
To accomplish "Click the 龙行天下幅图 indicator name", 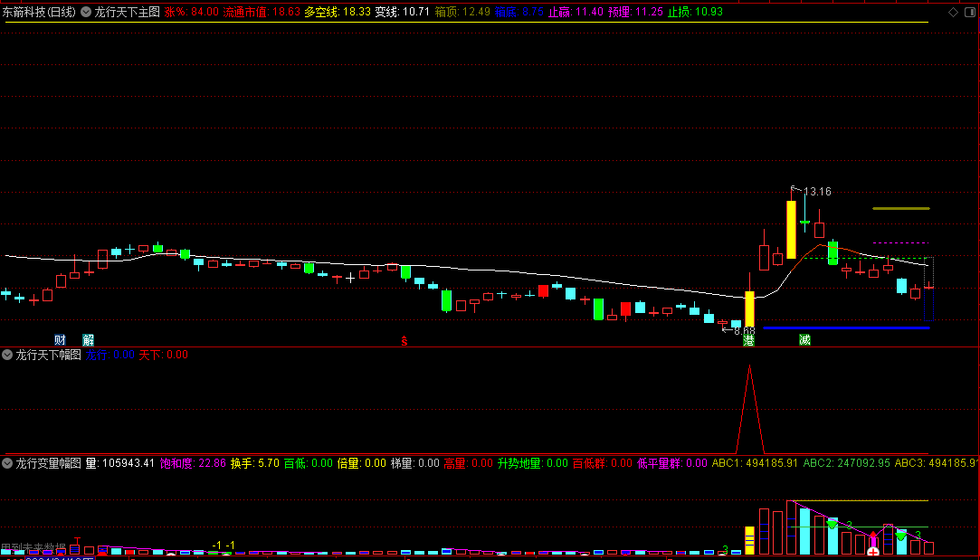I will pyautogui.click(x=48, y=355).
